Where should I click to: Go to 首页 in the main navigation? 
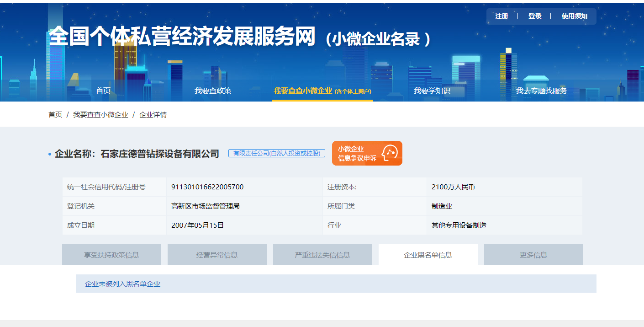(103, 91)
